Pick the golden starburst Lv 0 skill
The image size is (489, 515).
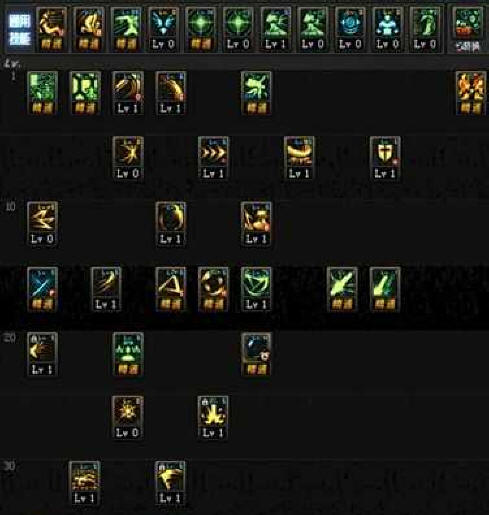(x=128, y=418)
